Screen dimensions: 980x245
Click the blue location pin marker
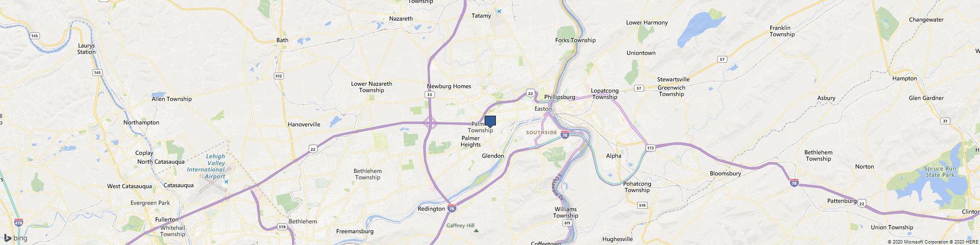(x=490, y=122)
